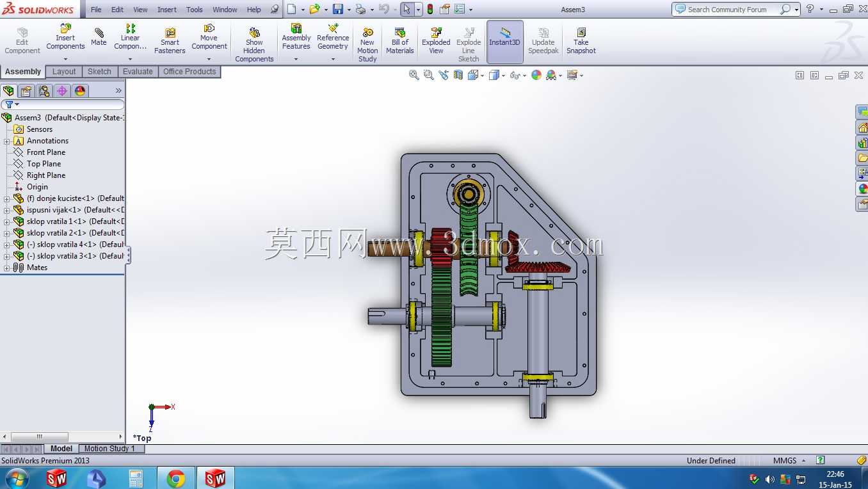Screen dimensions: 868x489
Task: Open the Smart Fasteners tool
Action: click(170, 41)
